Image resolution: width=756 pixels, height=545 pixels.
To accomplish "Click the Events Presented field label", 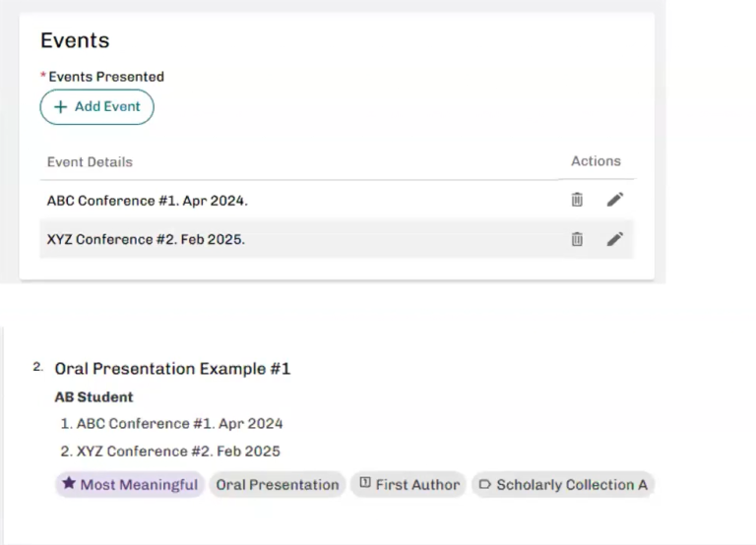I will [106, 77].
